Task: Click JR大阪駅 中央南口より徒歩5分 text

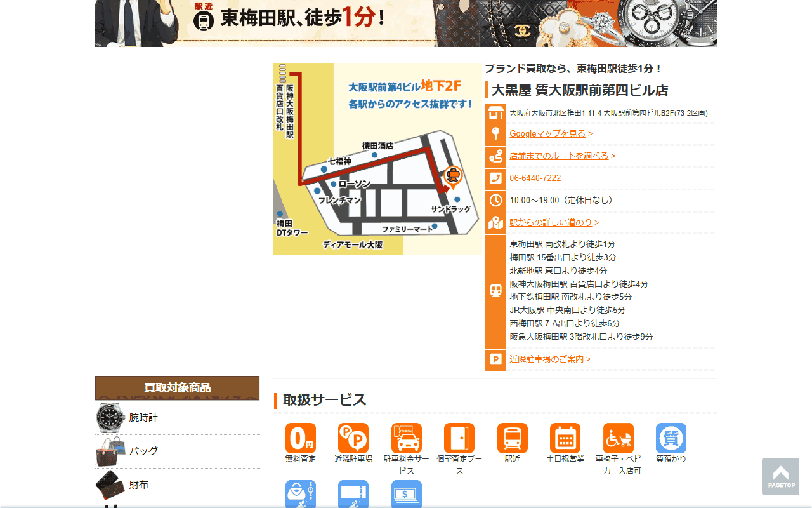Action: pos(568,311)
